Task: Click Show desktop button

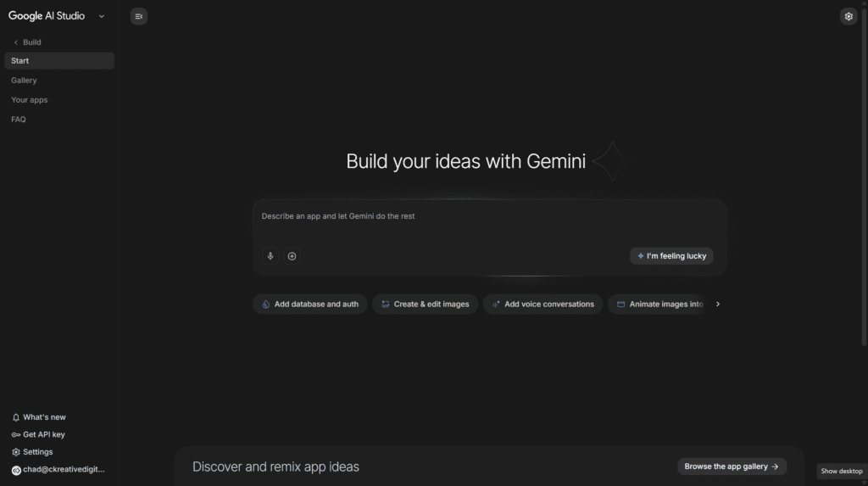Action: pyautogui.click(x=841, y=471)
